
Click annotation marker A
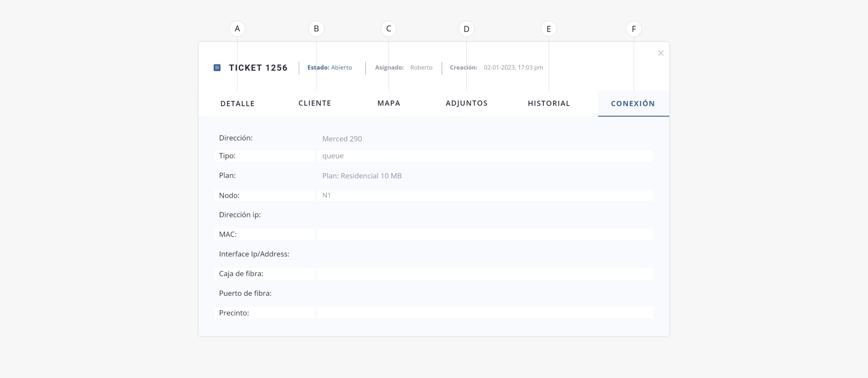click(237, 29)
